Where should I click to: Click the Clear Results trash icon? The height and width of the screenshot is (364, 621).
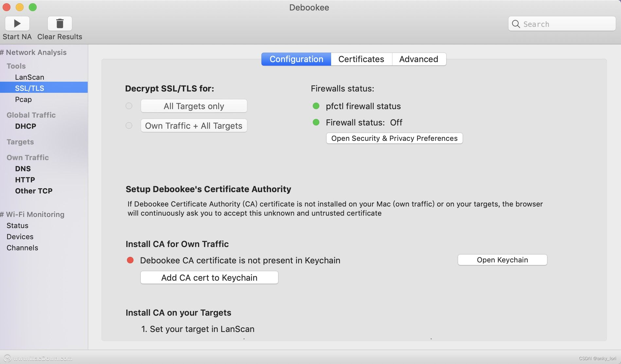[60, 24]
